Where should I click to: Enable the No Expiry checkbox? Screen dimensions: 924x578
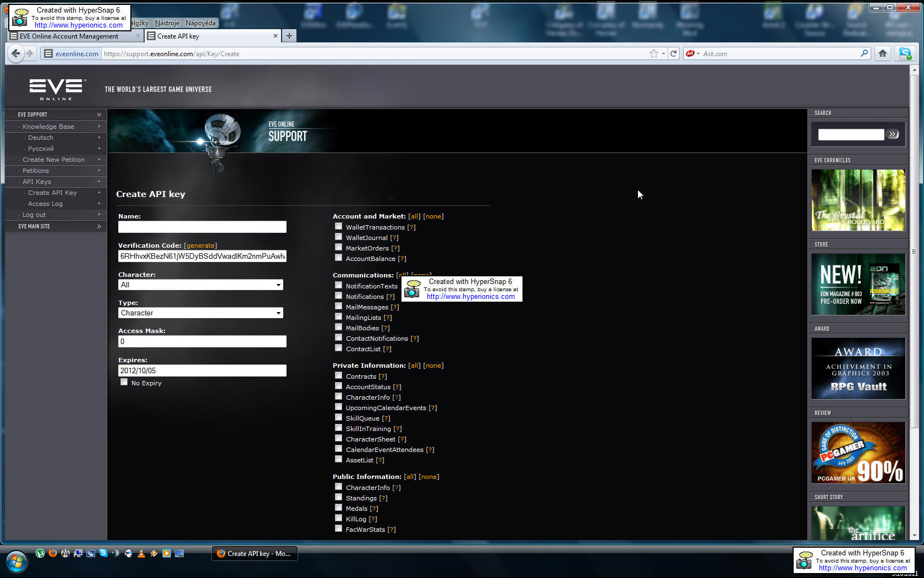[124, 382]
